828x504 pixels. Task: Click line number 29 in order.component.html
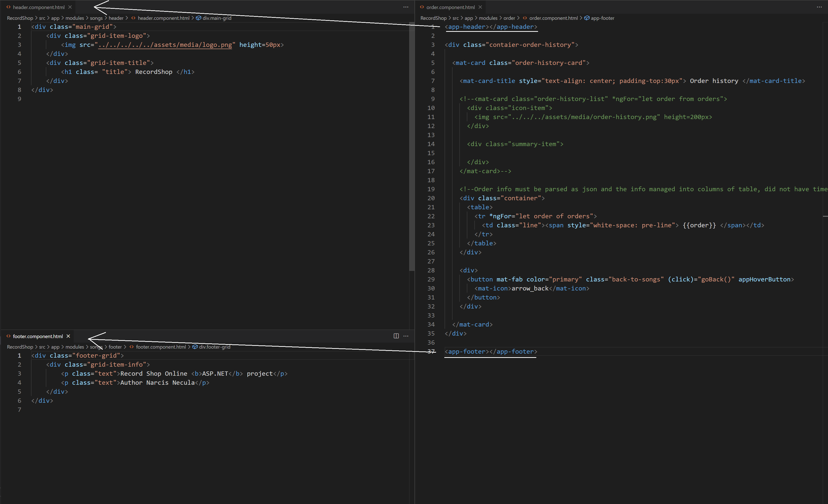click(x=431, y=279)
